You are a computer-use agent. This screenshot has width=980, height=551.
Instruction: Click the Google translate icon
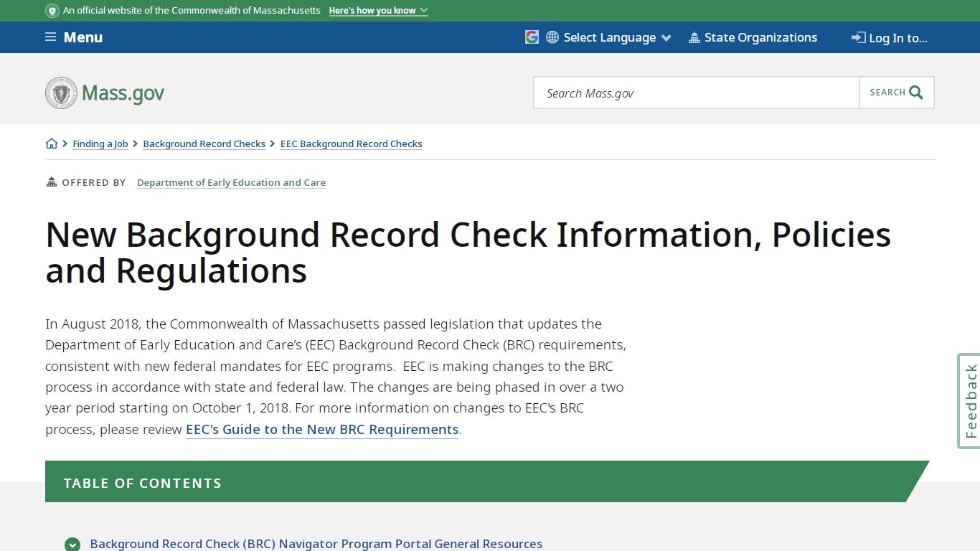point(532,37)
